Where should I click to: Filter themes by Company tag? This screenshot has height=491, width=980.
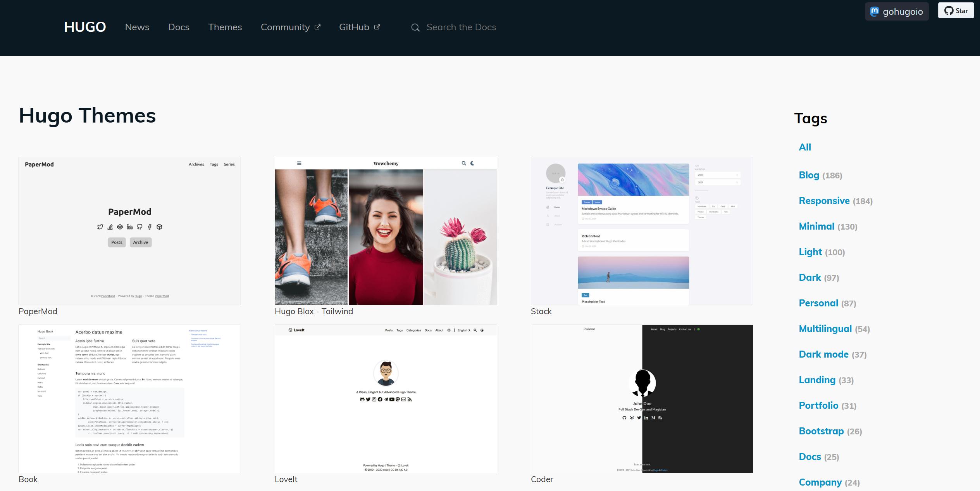pos(829,482)
